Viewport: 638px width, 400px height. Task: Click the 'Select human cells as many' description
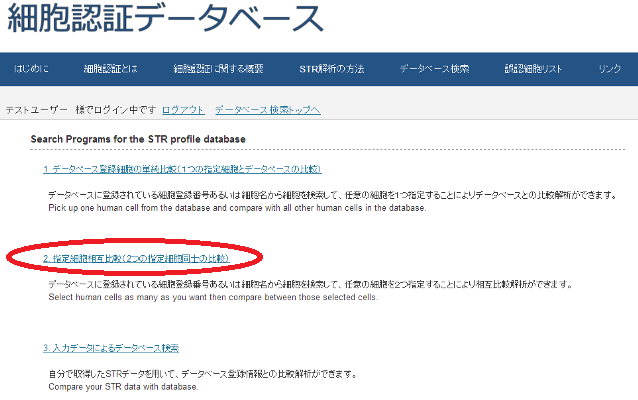tap(212, 297)
